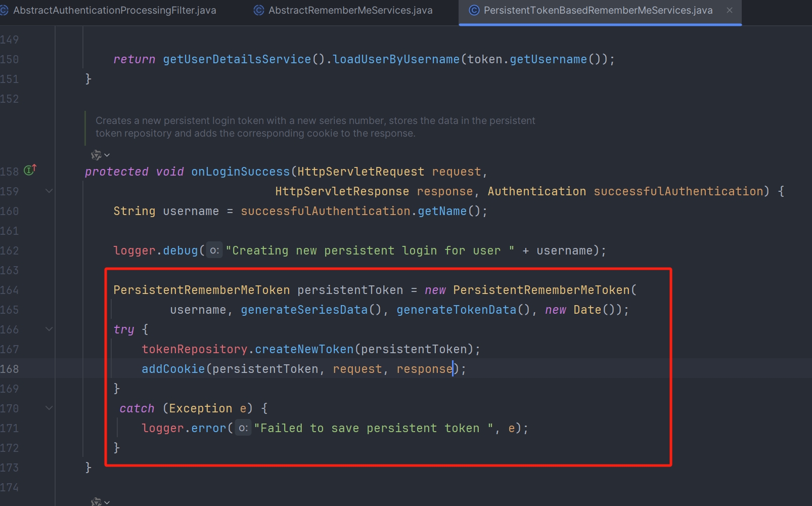Click the rendered doc comment above onLoginSuccess
Viewport: 812px width, 506px height.
[x=315, y=127]
